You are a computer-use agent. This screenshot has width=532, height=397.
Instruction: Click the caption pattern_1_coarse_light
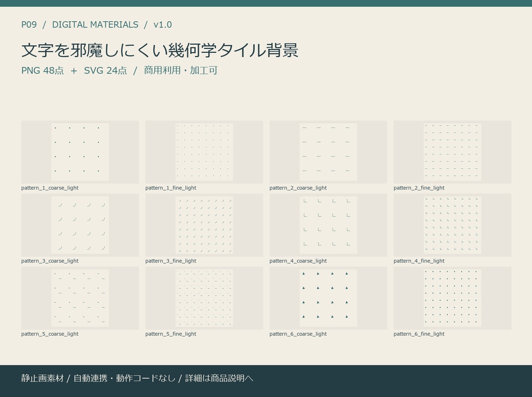(50, 188)
